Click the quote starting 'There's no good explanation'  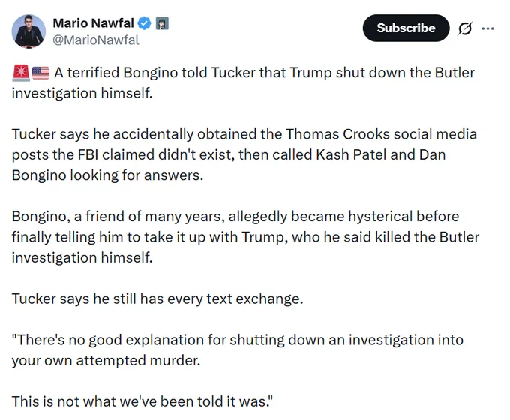point(238,350)
